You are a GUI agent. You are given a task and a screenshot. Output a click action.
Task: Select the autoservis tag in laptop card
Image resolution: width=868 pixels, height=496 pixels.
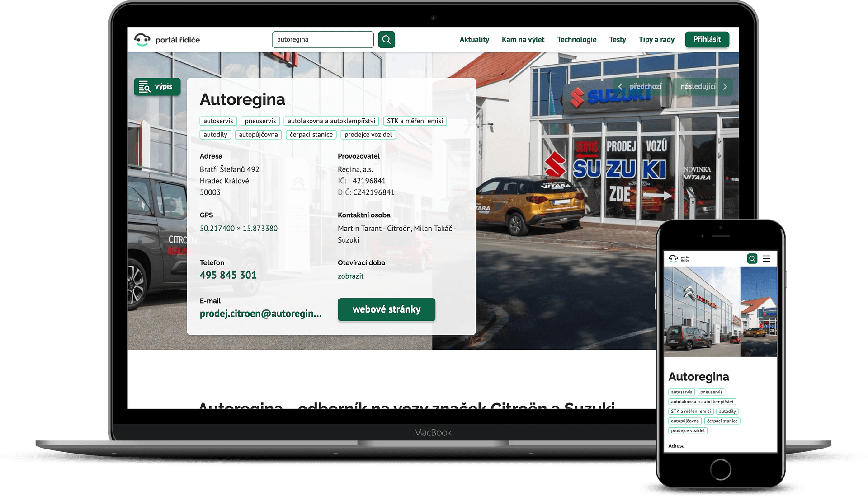click(218, 121)
